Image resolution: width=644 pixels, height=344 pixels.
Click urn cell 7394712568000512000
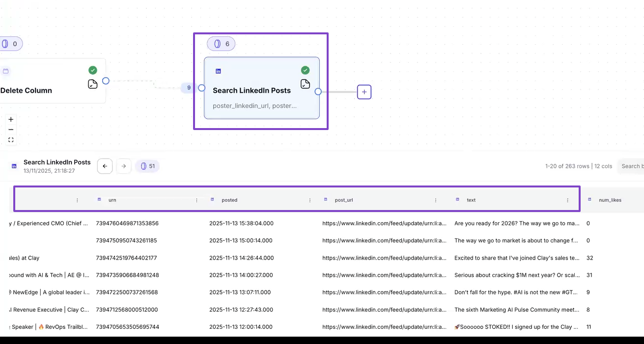coord(127,310)
